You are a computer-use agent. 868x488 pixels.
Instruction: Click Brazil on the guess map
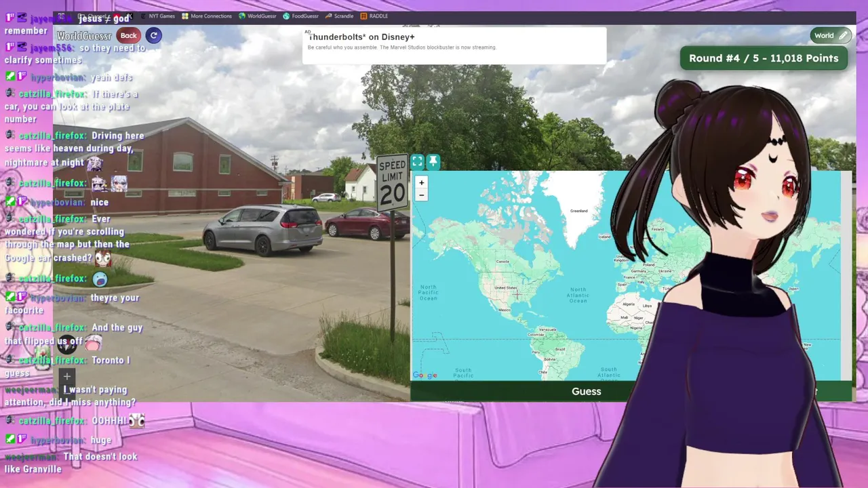coord(560,349)
